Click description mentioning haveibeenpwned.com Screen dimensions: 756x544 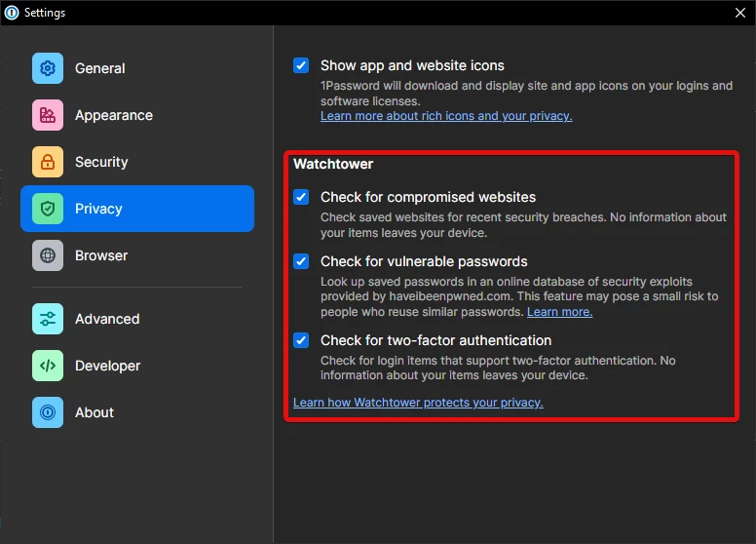point(519,296)
